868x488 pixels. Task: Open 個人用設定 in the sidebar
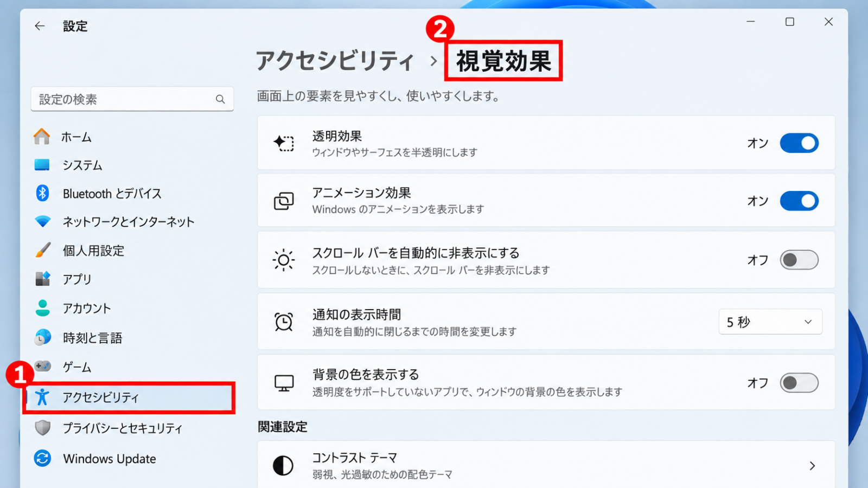[93, 251]
